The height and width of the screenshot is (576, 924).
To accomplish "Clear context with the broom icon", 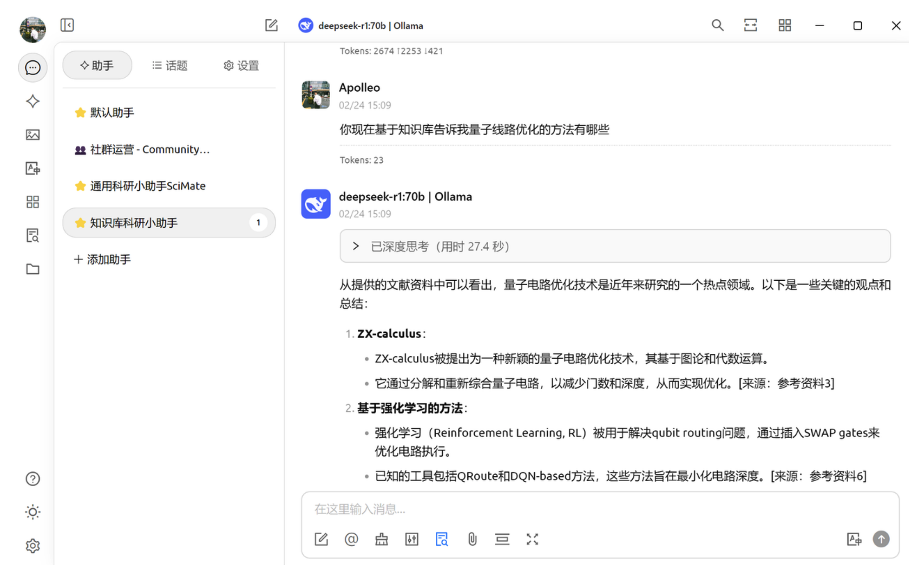I will click(381, 539).
